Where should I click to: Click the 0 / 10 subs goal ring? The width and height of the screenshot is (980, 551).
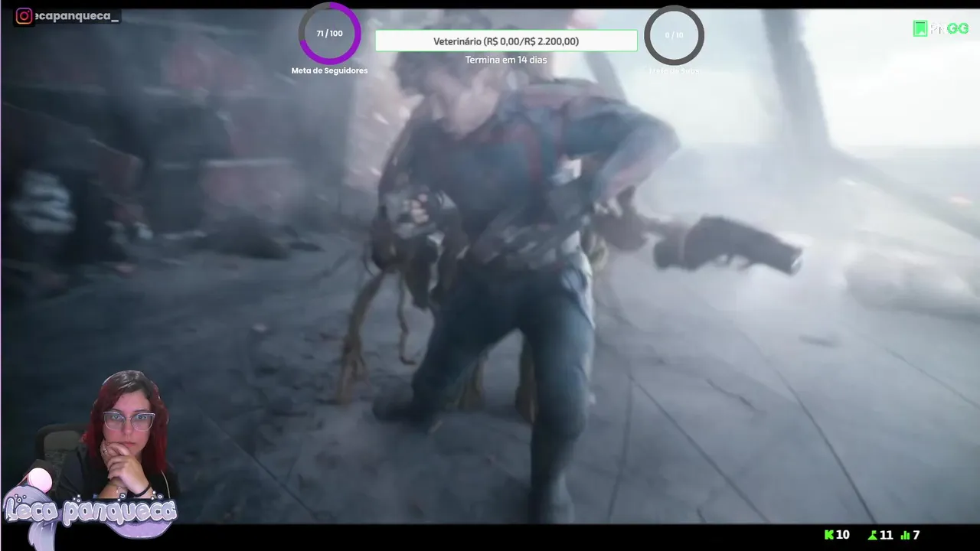point(674,35)
